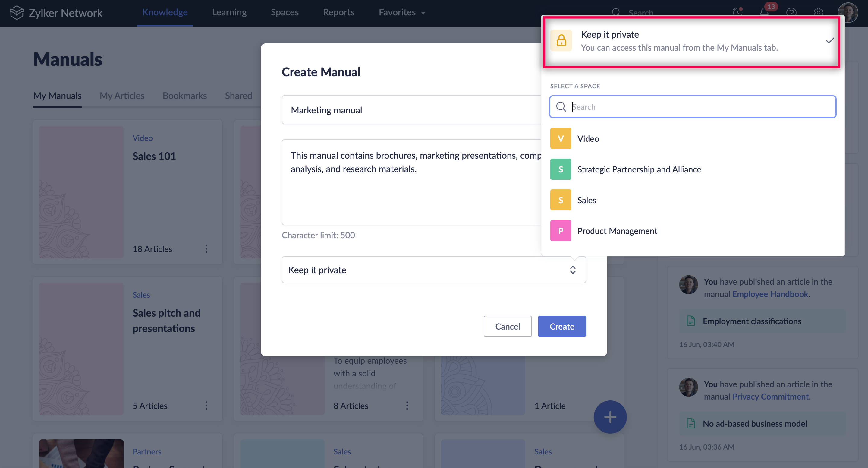This screenshot has height=468, width=868.
Task: Open the Learning menu
Action: pyautogui.click(x=229, y=12)
